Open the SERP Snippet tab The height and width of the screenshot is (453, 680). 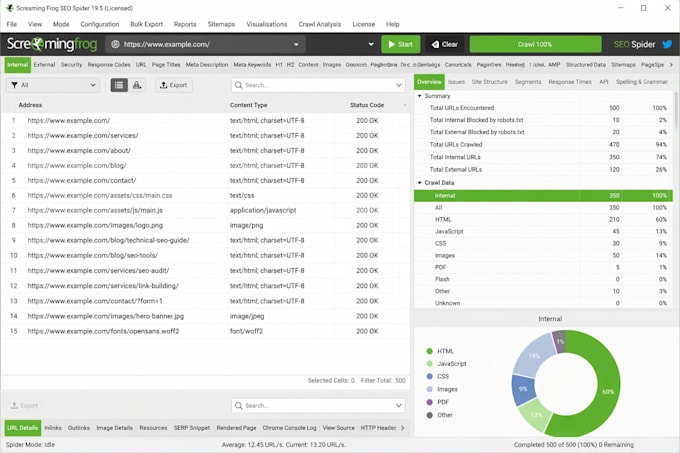click(192, 428)
